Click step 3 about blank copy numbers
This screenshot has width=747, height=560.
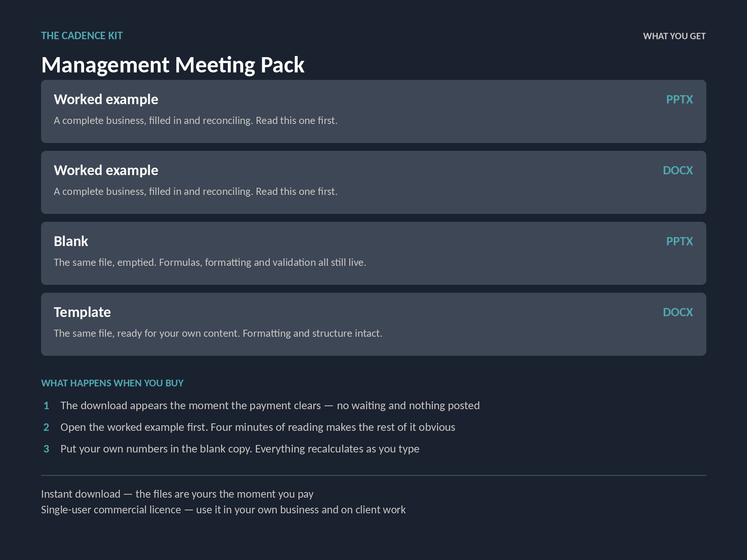pyautogui.click(x=240, y=449)
